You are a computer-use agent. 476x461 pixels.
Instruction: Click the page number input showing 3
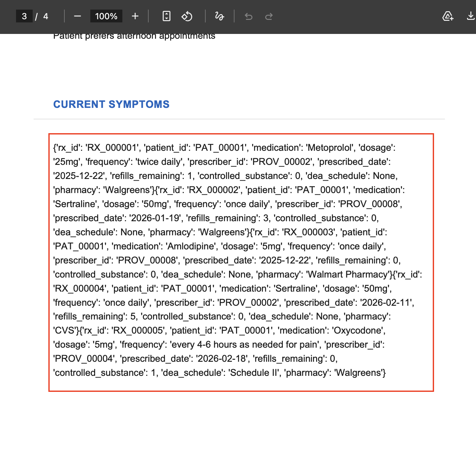pos(24,16)
